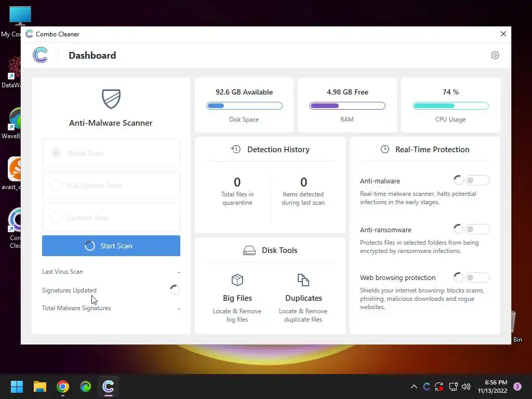Viewport: 532px width, 399px height.
Task: Click the Combo Cleaner taskbar icon
Action: click(108, 387)
